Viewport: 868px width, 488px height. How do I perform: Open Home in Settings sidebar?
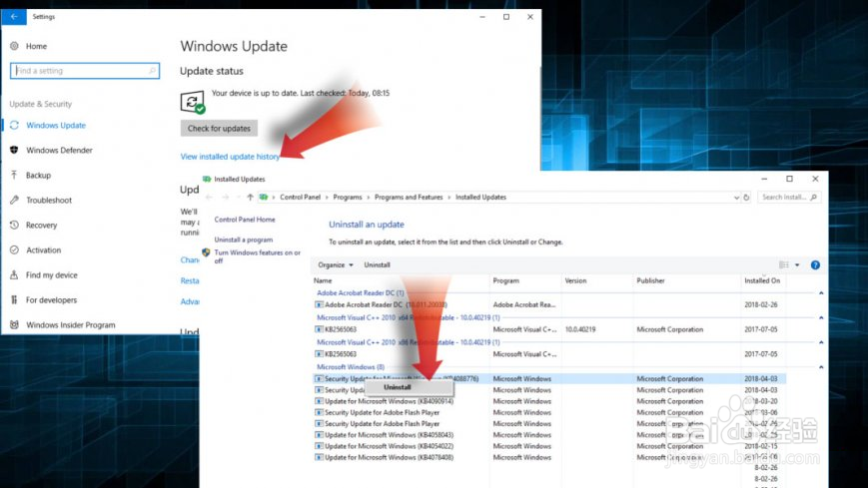(x=36, y=47)
